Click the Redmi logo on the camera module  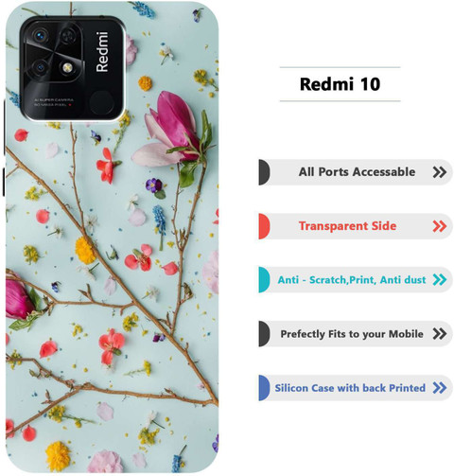click(x=102, y=52)
